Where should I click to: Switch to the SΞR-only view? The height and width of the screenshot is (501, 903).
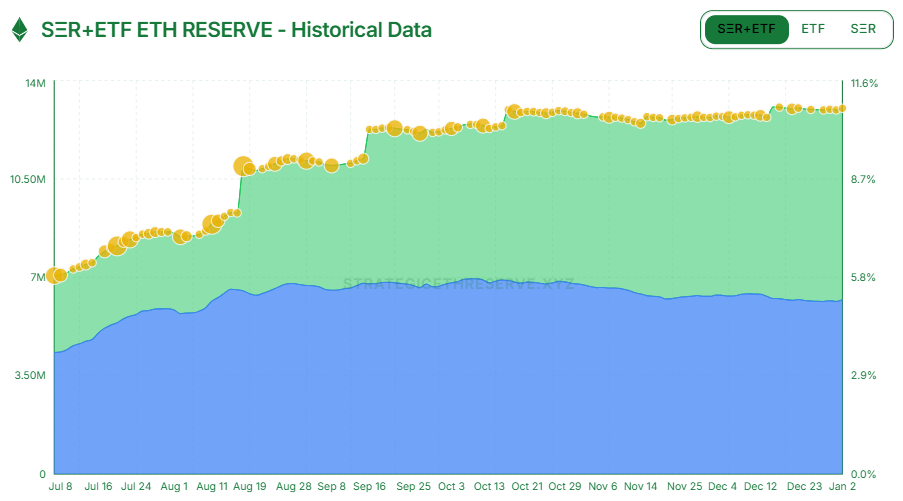point(863,30)
